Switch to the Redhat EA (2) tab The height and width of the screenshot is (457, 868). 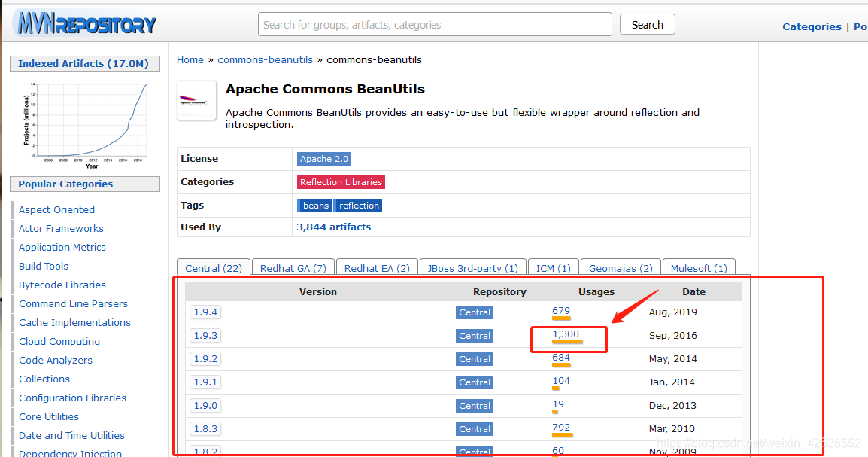(377, 267)
